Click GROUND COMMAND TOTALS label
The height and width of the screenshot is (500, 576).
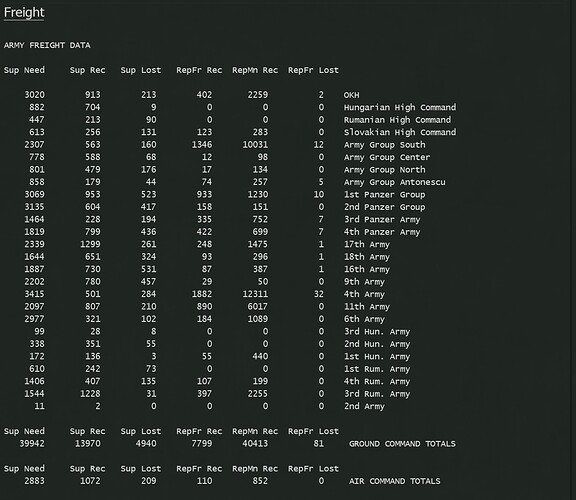402,444
